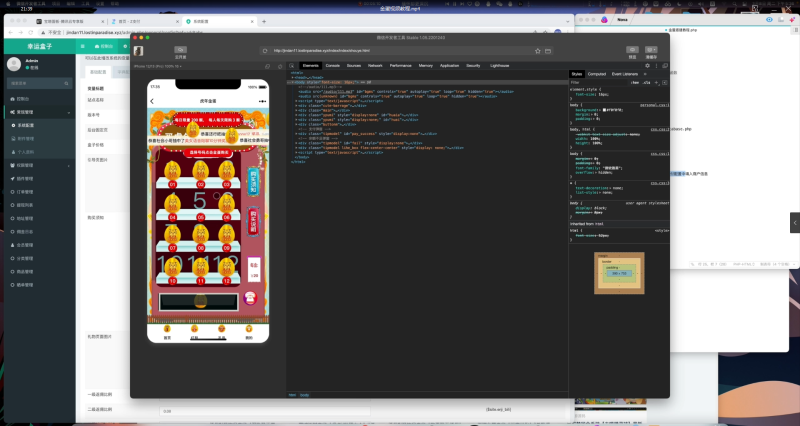Switch to the Sources tab
800x426 pixels.
(354, 66)
